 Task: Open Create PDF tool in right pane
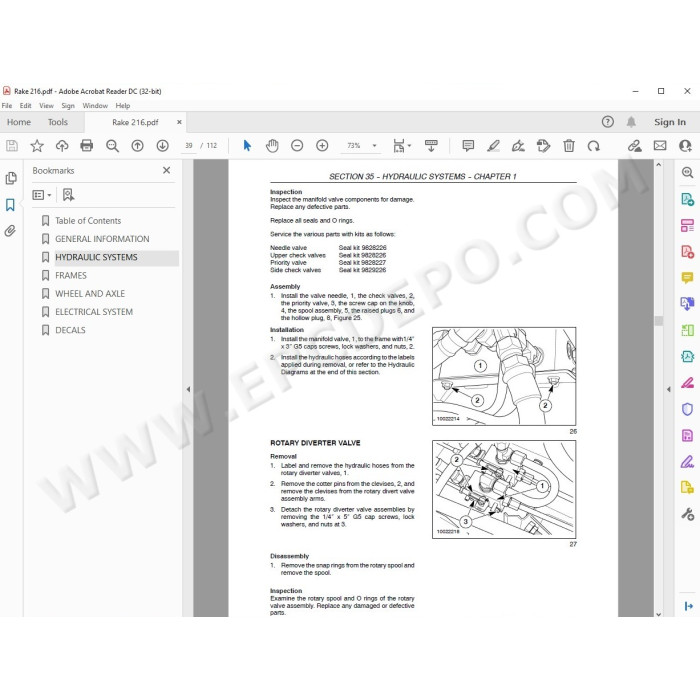click(x=688, y=251)
